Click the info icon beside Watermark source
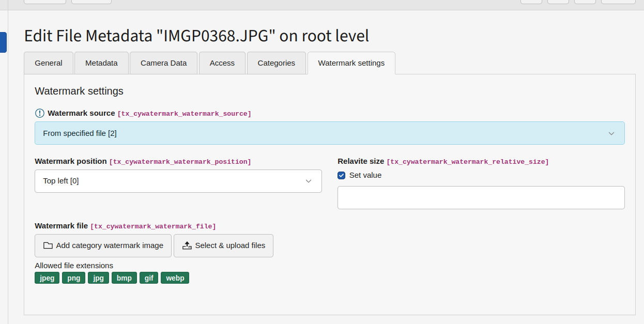Viewport: 644px width, 324px height. click(40, 113)
